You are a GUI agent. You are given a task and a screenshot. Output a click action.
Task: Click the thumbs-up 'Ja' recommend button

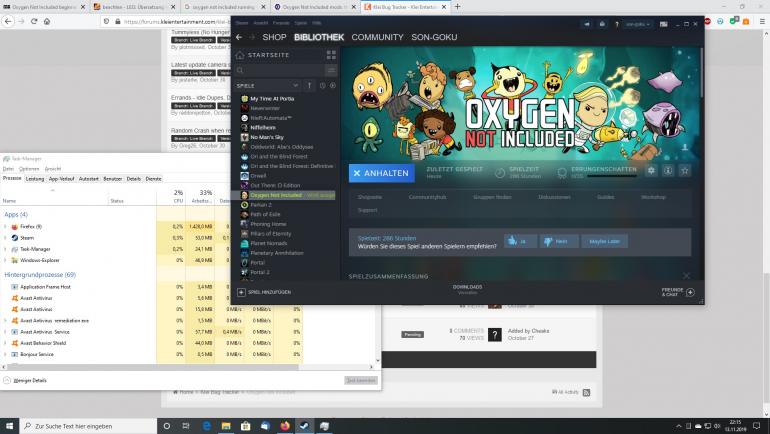coord(517,241)
